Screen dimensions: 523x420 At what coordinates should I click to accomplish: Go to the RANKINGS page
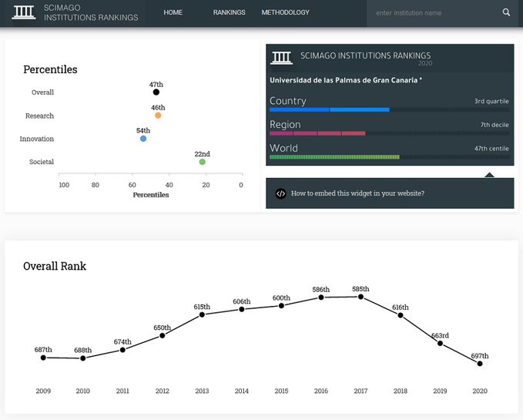229,12
